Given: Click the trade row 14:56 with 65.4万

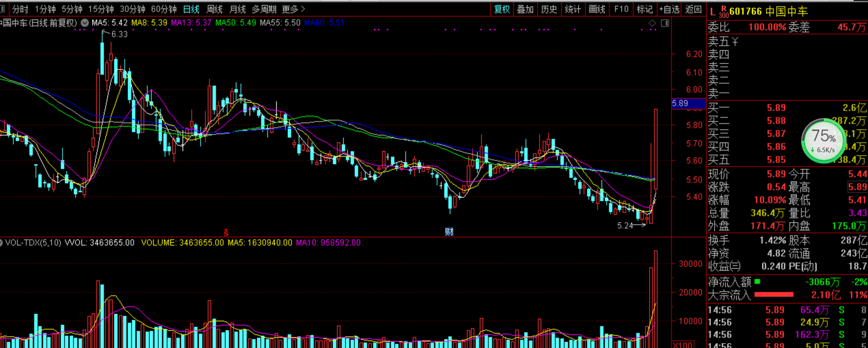Looking at the screenshot, I should [x=787, y=310].
